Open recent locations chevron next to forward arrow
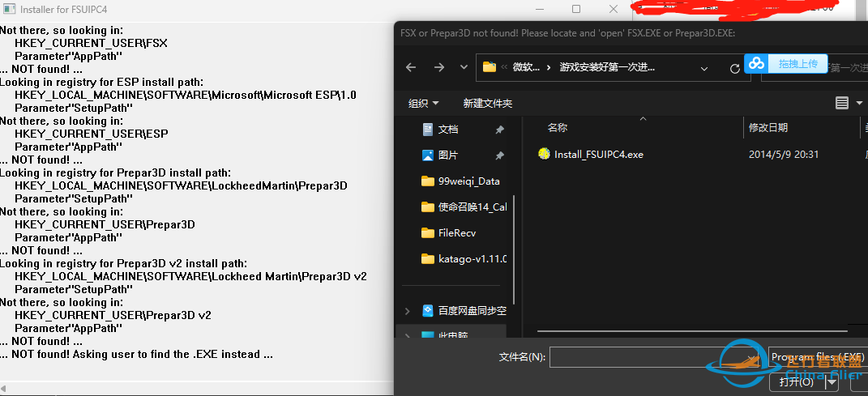 coord(464,67)
